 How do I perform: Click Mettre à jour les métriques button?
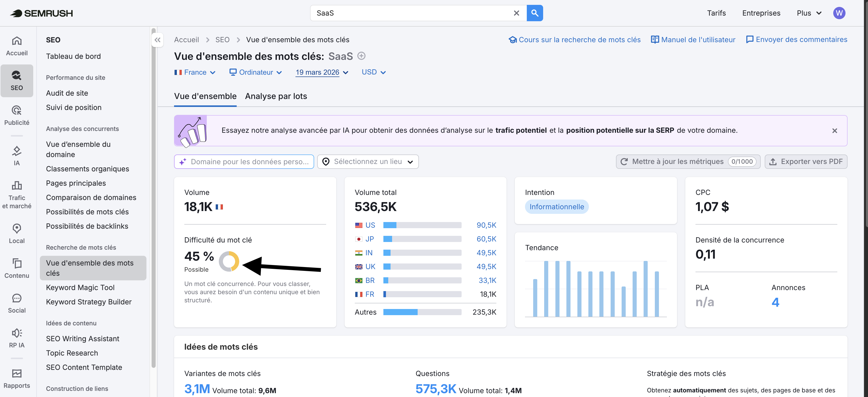pos(688,162)
